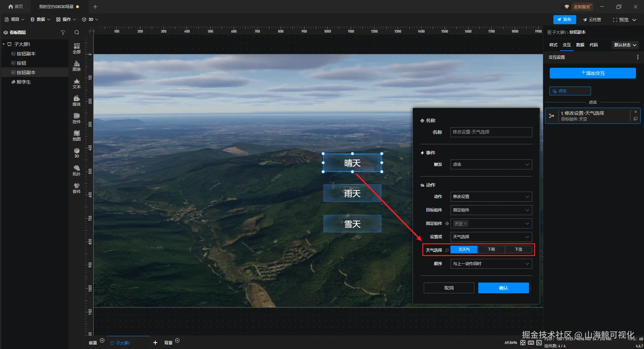
Task: Collapse the 子大屏1 layer tree node
Action: point(4,44)
